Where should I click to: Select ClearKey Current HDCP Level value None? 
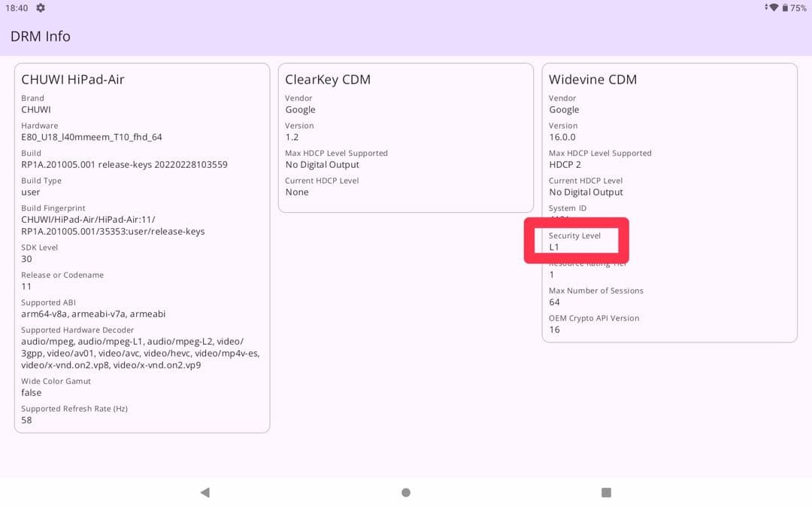pos(297,192)
